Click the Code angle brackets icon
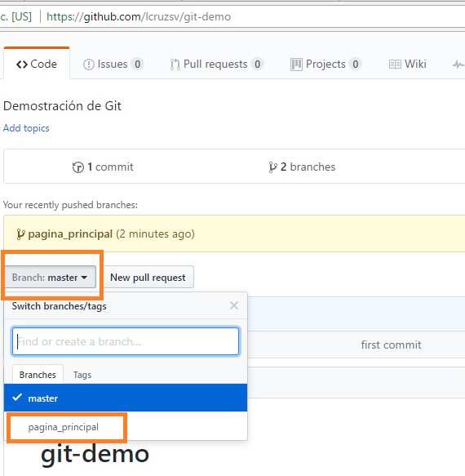This screenshot has width=465, height=476. tap(22, 65)
